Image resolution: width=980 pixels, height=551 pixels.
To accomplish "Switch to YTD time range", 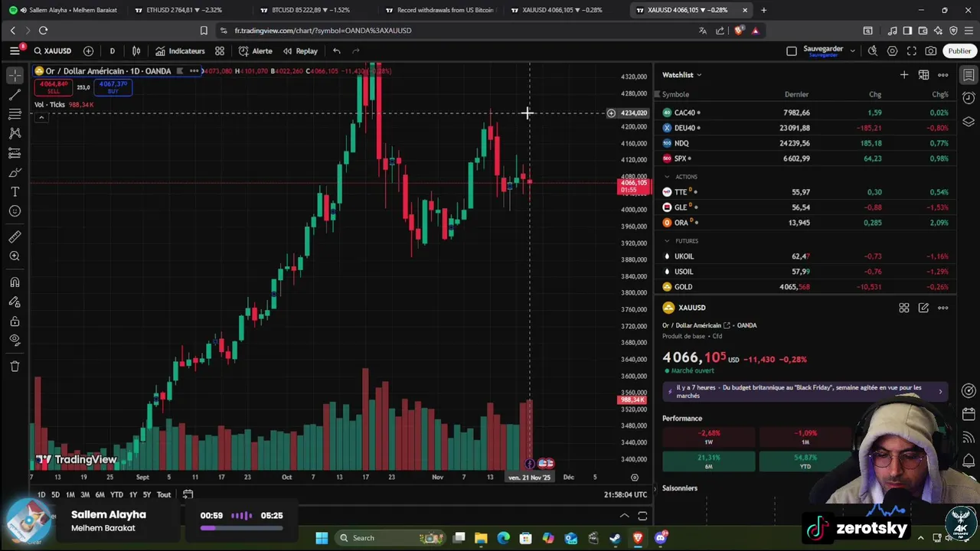I will point(116,494).
